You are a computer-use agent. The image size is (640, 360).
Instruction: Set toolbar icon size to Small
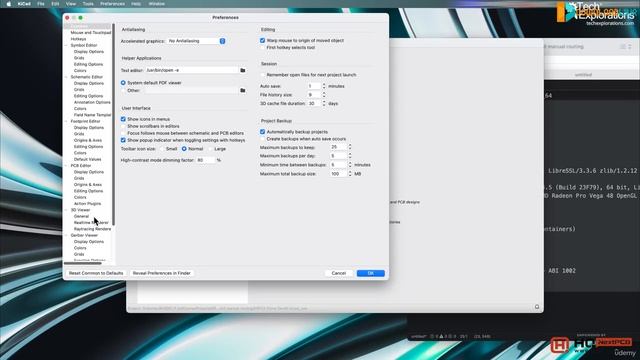pos(162,149)
